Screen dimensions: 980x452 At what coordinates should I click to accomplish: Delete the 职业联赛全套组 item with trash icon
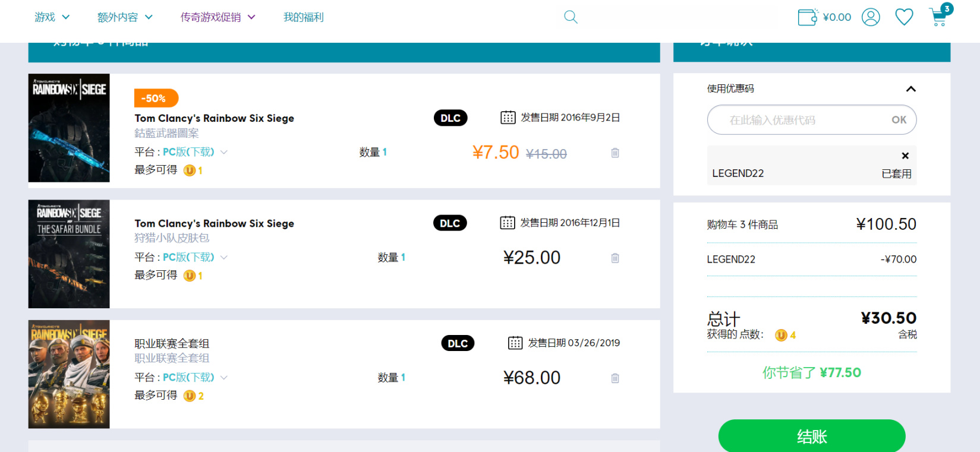[x=615, y=378]
